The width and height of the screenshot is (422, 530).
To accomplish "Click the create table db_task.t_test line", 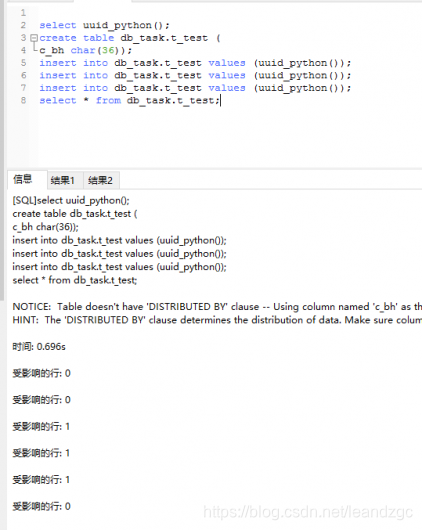I will [x=130, y=38].
